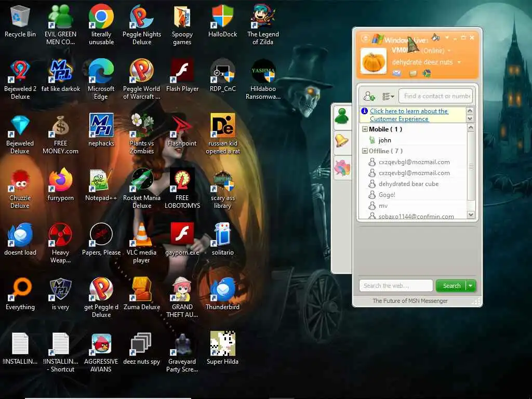This screenshot has width=532, height=399.
Task: Select contact john under Mobile
Action: (x=385, y=140)
